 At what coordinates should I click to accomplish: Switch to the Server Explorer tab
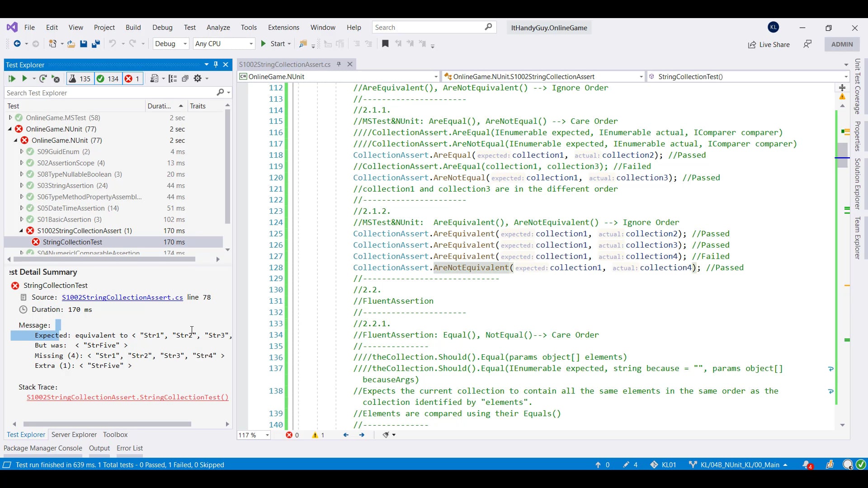(74, 435)
